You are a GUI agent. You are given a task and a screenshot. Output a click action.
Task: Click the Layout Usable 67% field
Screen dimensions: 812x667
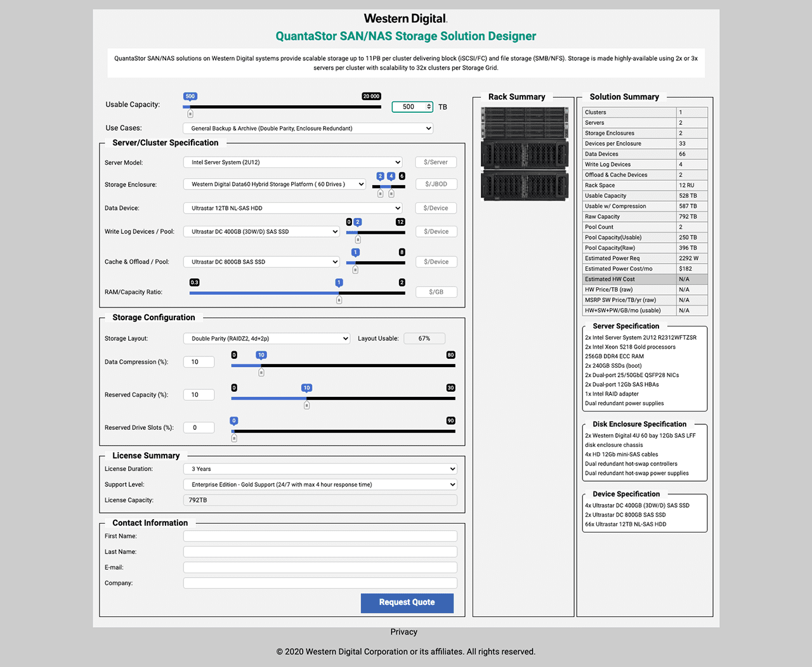(424, 339)
